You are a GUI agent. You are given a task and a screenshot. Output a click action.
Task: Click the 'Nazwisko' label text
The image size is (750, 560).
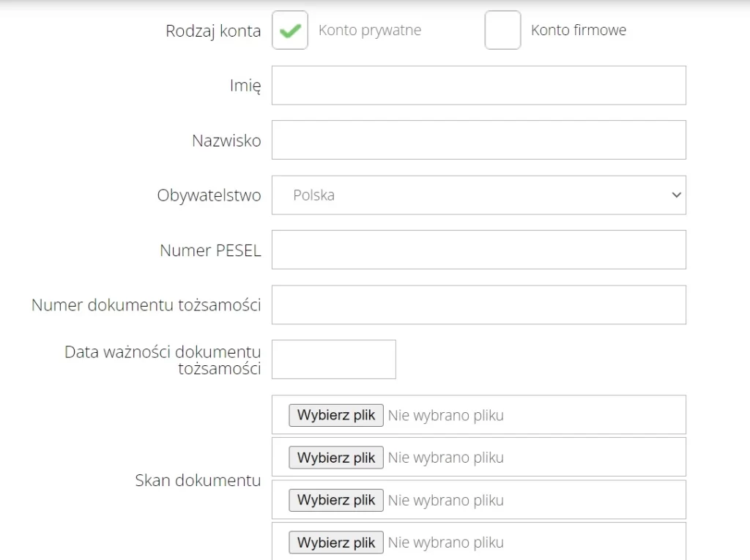click(x=226, y=141)
